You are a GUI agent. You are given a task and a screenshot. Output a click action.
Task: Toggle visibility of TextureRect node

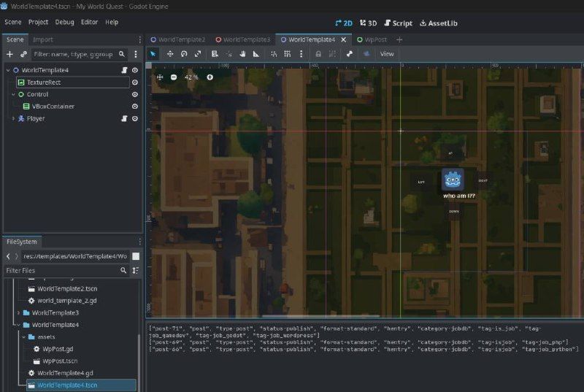point(135,82)
